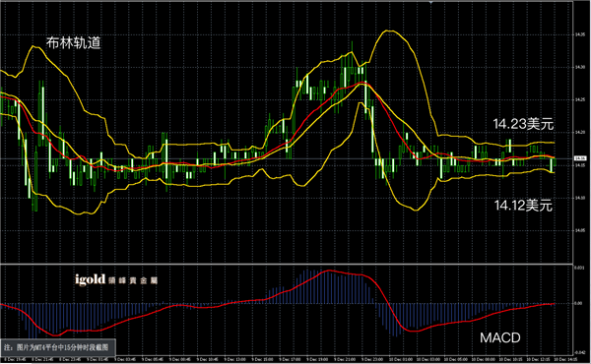Viewport: 591px width, 364px height.
Task: Click the 14.23美元 resistance label
Action: pos(523,124)
